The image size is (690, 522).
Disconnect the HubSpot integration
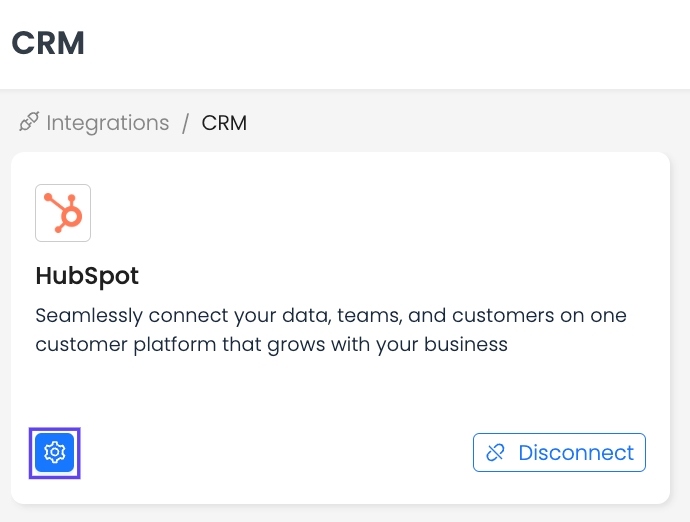pyautogui.click(x=559, y=452)
